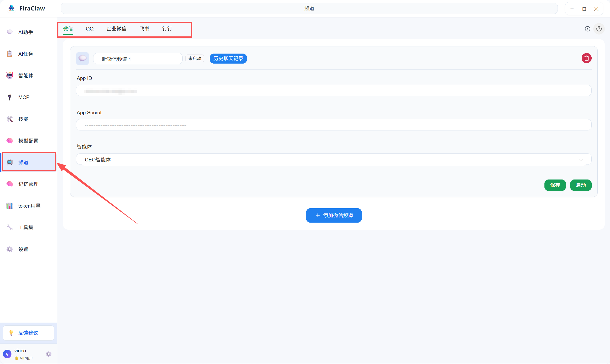Expand the 智能体 dropdown chevron
Image resolution: width=610 pixels, height=364 pixels.
(581, 160)
